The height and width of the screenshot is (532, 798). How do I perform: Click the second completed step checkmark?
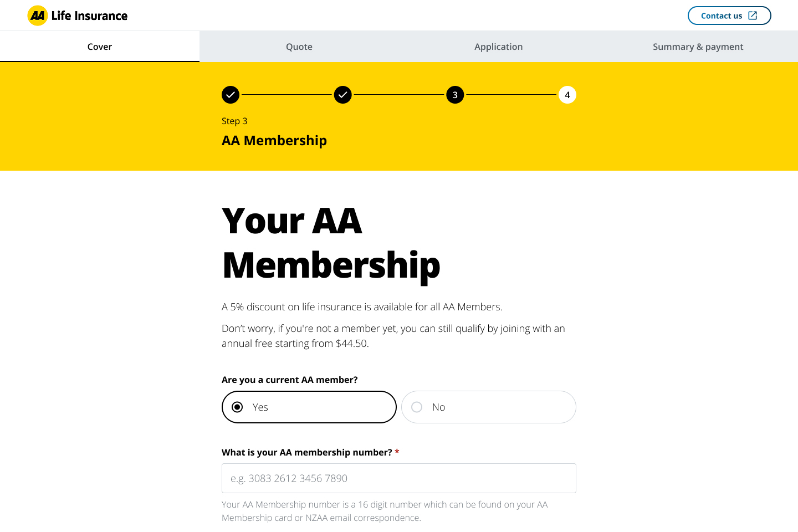343,95
